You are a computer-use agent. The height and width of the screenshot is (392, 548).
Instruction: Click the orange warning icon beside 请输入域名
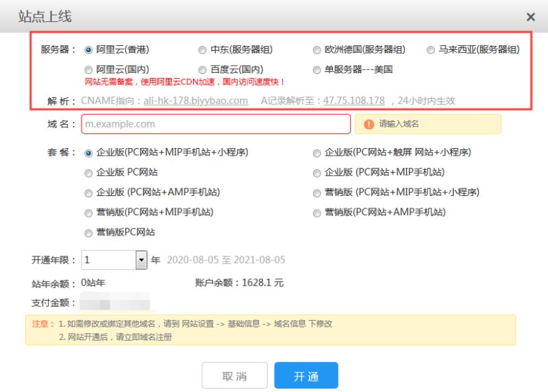369,124
